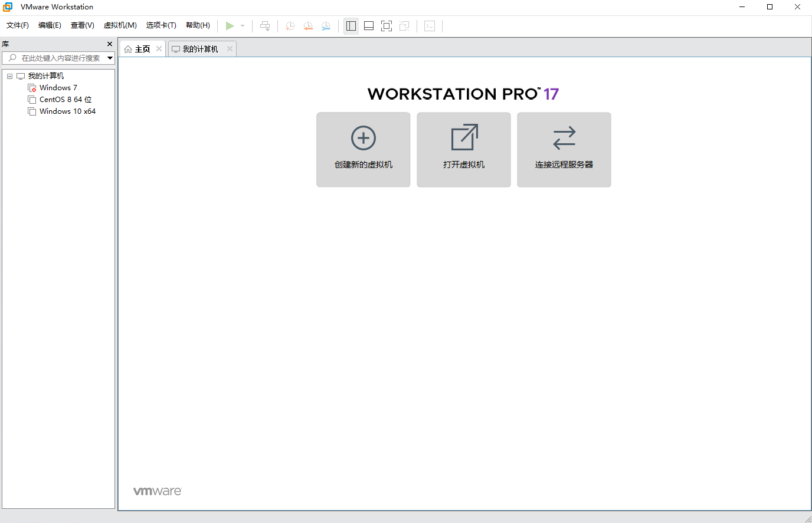Open the snapshot manager icon
Viewport: 812px width, 523px height.
pyautogui.click(x=326, y=26)
